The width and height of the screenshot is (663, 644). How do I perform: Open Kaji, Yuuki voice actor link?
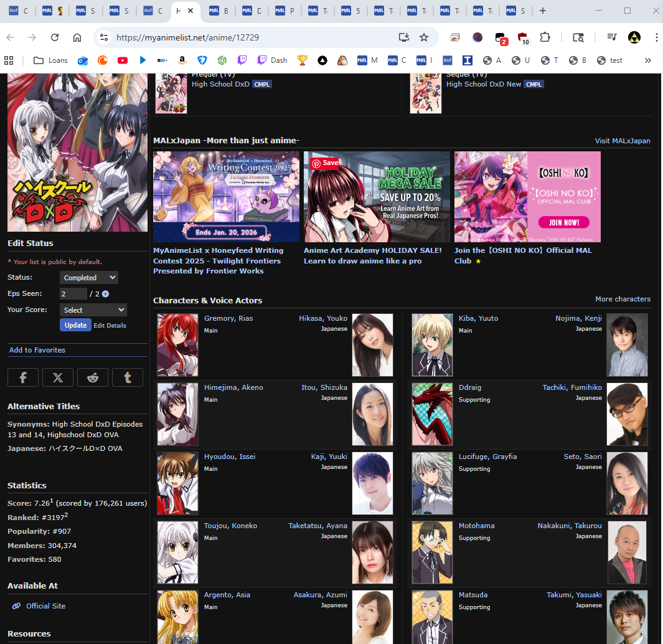point(329,457)
